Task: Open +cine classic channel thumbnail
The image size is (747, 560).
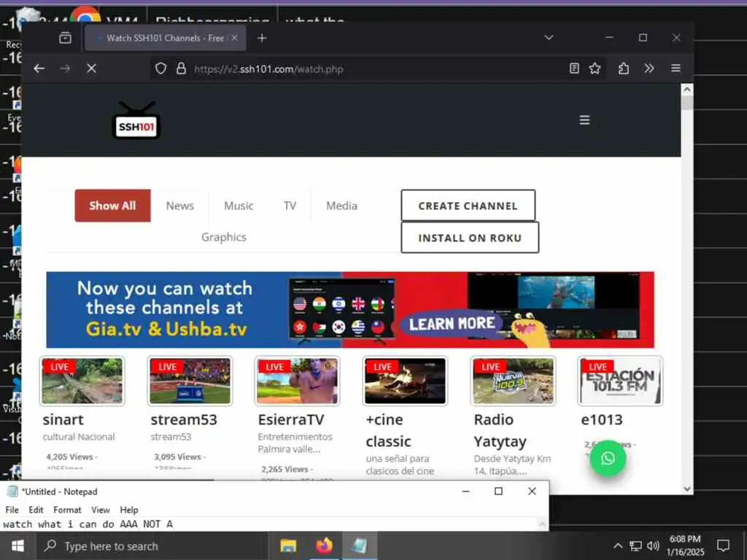Action: pyautogui.click(x=406, y=381)
